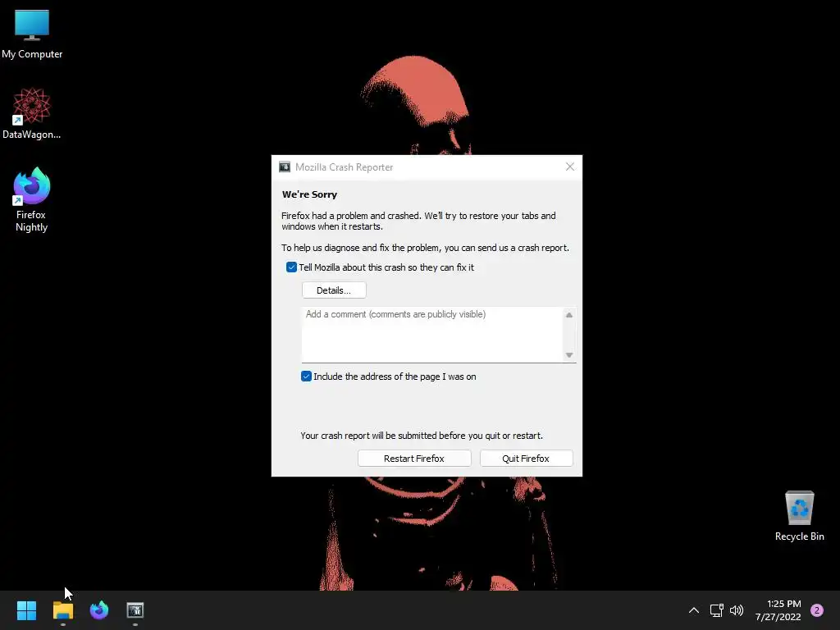Click the Firefox Nightly taskbar icon
840x630 pixels.
tap(99, 610)
